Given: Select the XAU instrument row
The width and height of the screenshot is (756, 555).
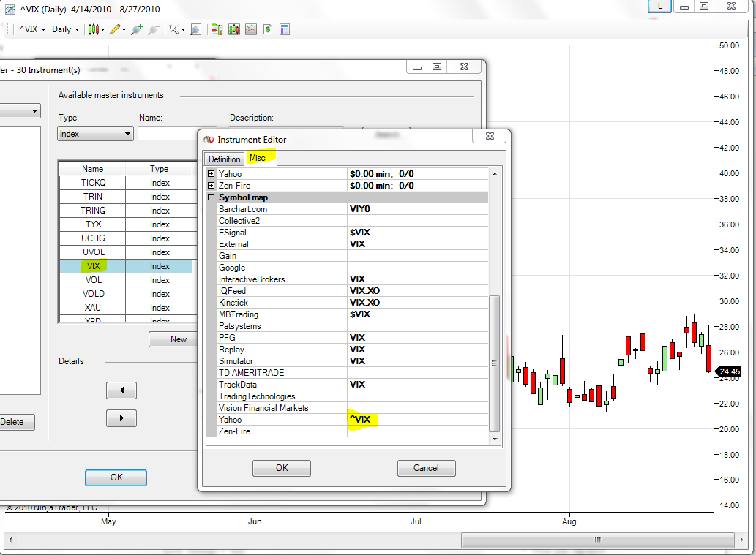Looking at the screenshot, I should (127, 308).
